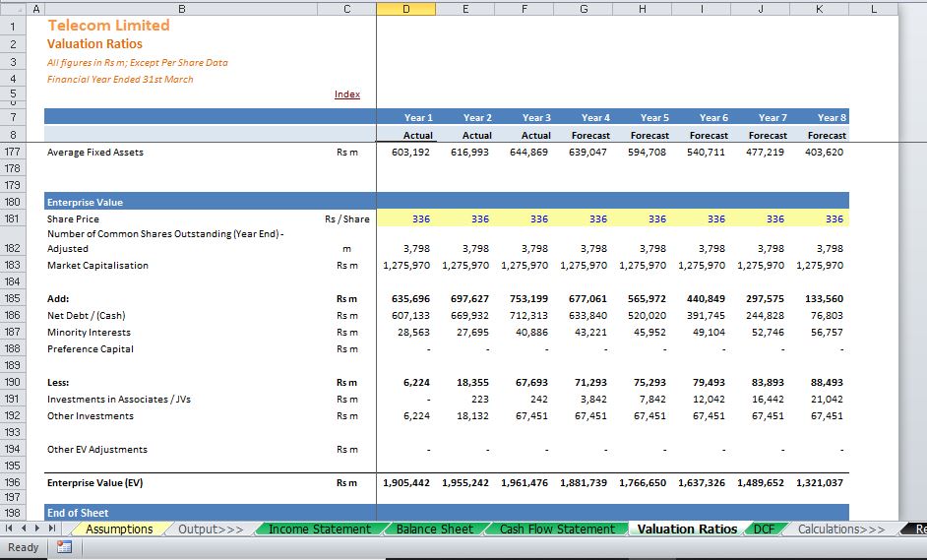
Task: Open the Assumptions sheet tab
Action: click(x=119, y=529)
